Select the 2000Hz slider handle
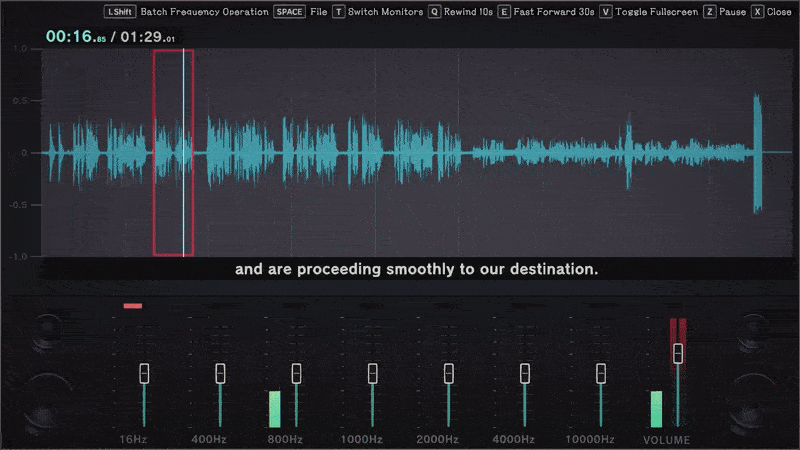Image resolution: width=800 pixels, height=450 pixels. tap(449, 373)
